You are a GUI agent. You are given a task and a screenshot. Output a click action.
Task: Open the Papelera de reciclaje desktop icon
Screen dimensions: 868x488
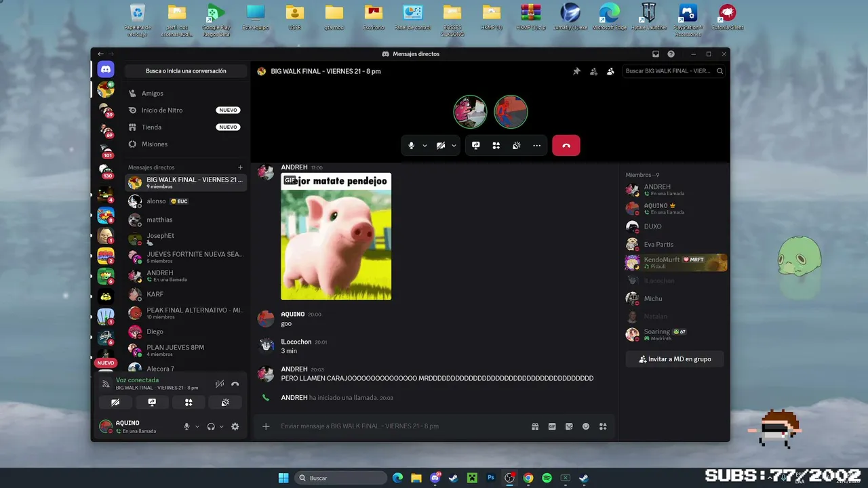click(138, 20)
